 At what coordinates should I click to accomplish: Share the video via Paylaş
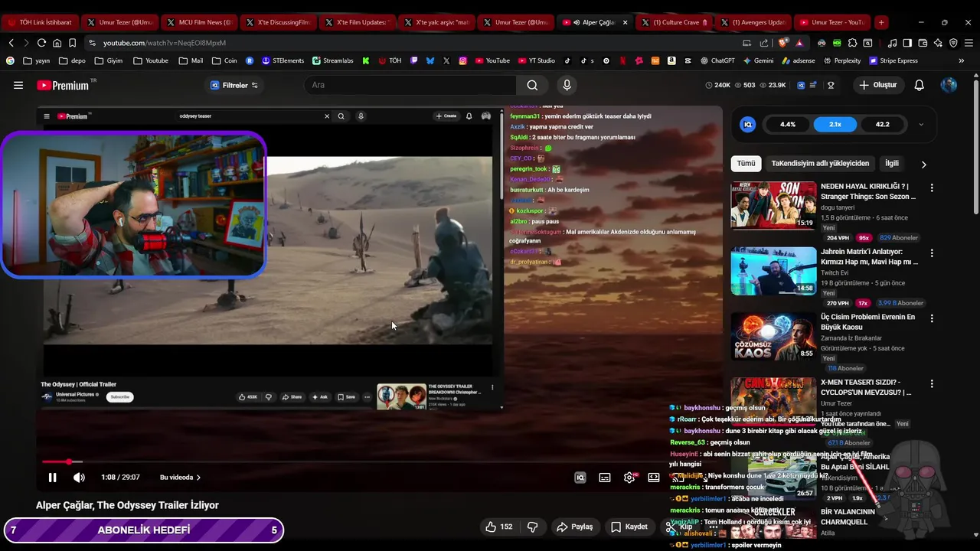tap(575, 527)
